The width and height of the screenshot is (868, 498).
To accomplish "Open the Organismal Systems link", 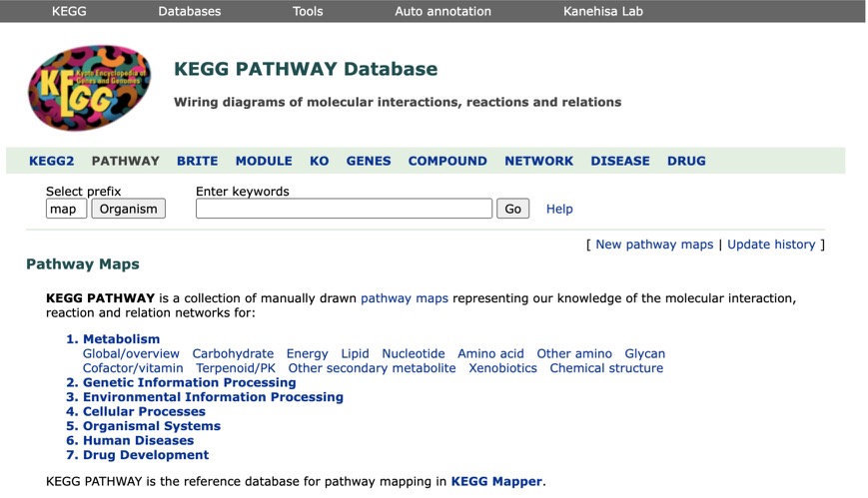I will (x=152, y=426).
